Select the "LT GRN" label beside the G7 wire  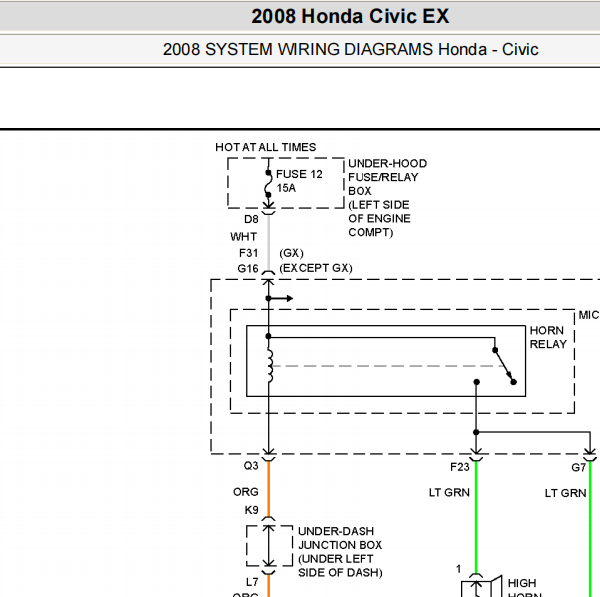click(566, 493)
